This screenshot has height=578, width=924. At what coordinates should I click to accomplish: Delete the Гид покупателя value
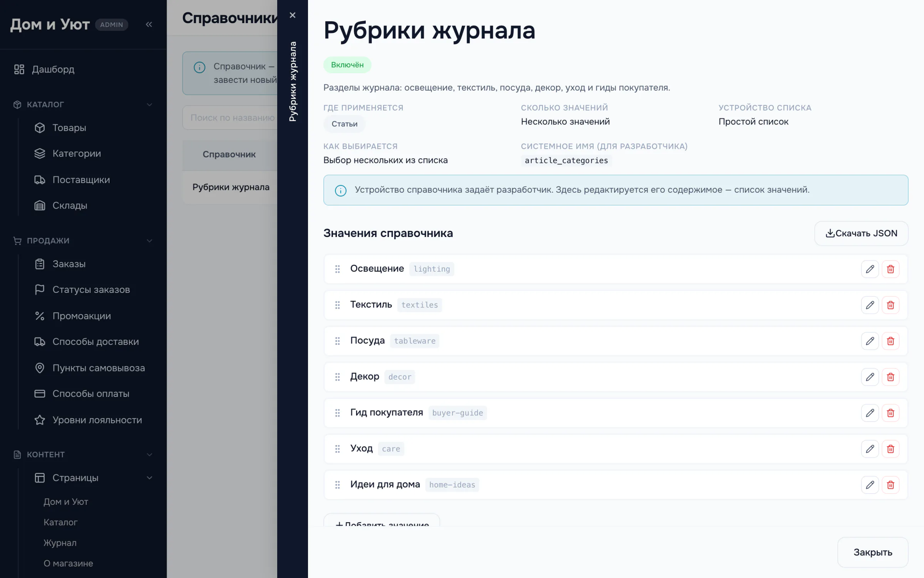point(891,413)
